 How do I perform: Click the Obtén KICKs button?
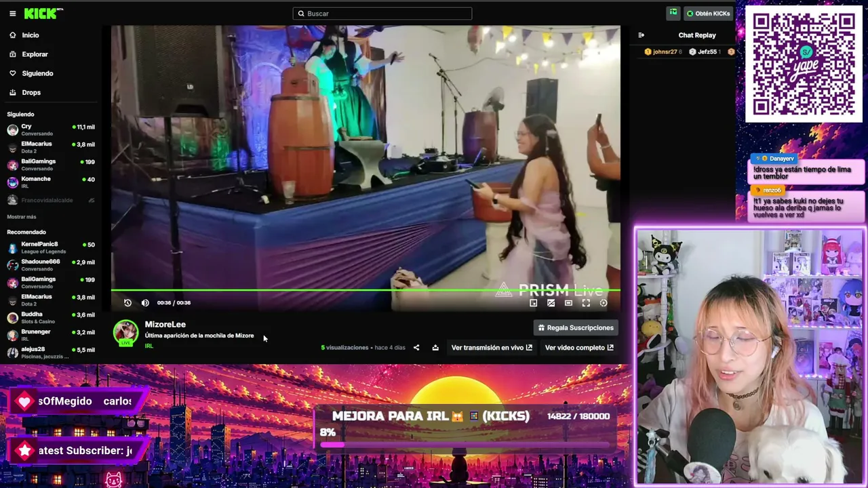pos(708,14)
